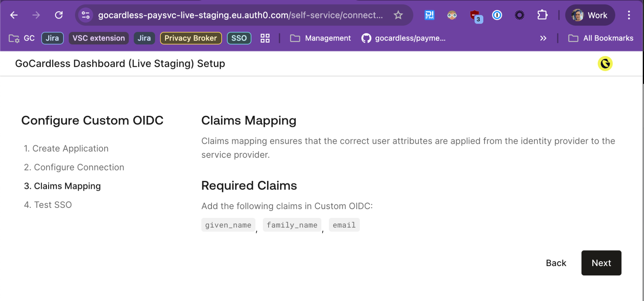Go to step 2 Configure Connection
Viewport: 644px width, 301px height.
tap(74, 167)
